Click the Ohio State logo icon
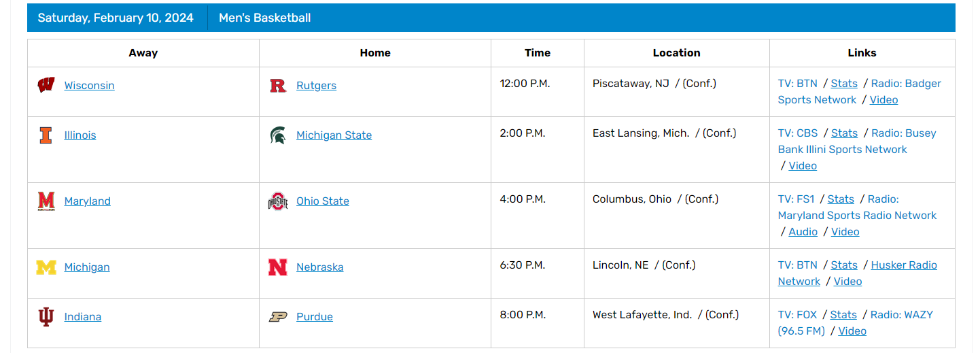Screen dimensions: 980x353 (278, 201)
